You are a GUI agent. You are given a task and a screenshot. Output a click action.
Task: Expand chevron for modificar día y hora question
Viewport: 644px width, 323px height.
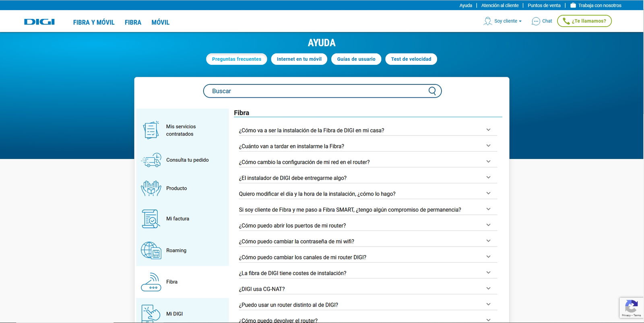point(488,193)
